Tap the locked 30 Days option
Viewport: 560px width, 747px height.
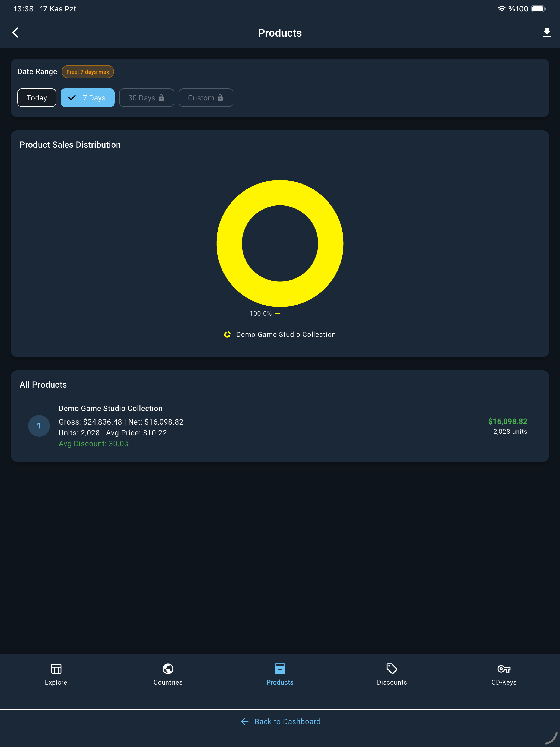[147, 98]
